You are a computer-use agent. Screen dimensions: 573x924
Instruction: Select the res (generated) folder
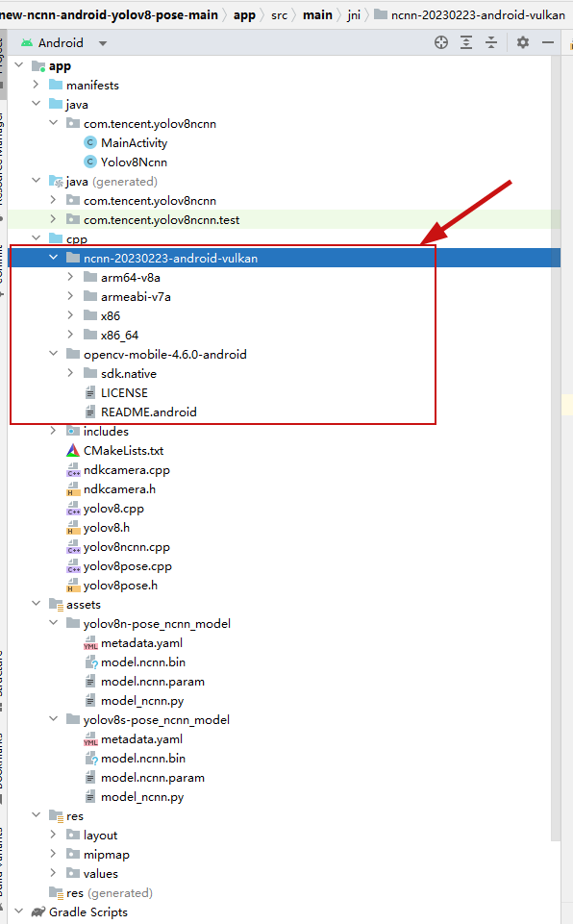click(x=101, y=893)
